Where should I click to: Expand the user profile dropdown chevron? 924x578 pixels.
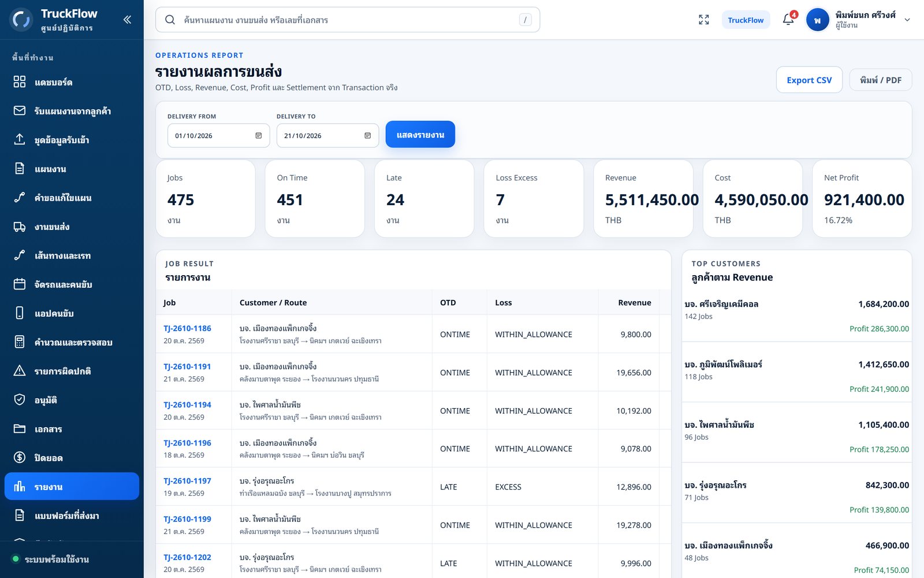tap(907, 20)
